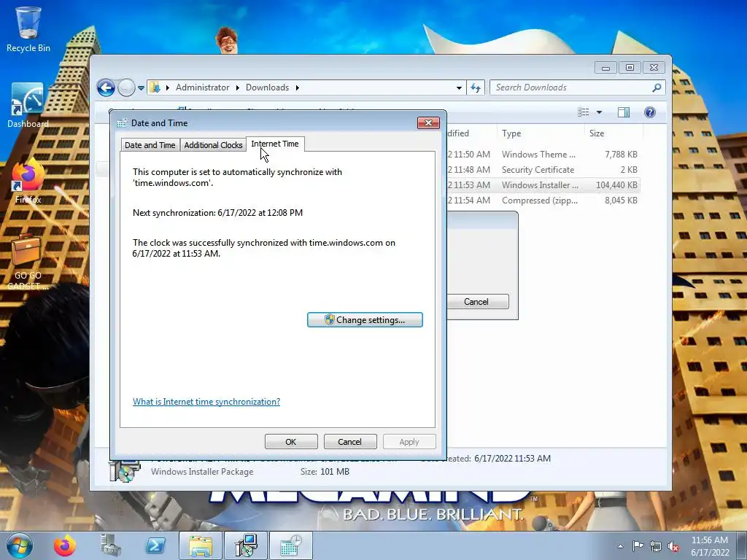Open the taskbar clock showing 11:56 AM
Image resolution: width=747 pixels, height=560 pixels.
coord(709,546)
